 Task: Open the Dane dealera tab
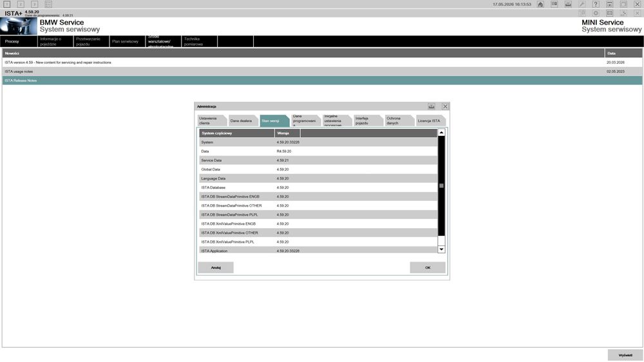243,121
